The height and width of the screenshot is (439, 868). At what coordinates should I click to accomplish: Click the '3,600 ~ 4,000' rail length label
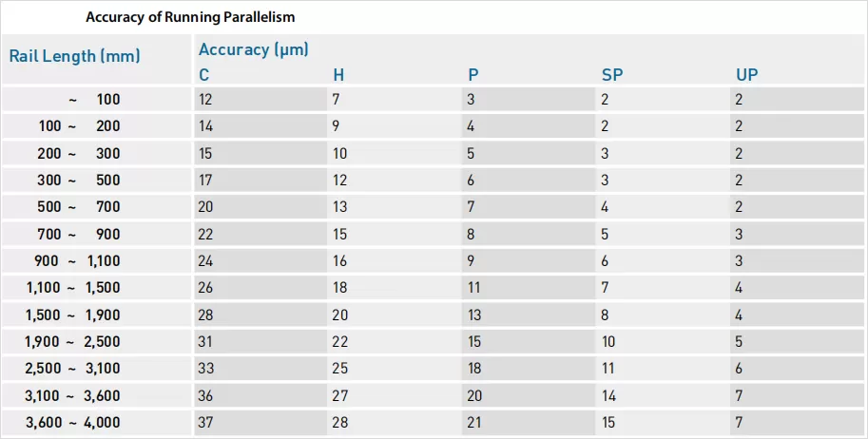[73, 422]
